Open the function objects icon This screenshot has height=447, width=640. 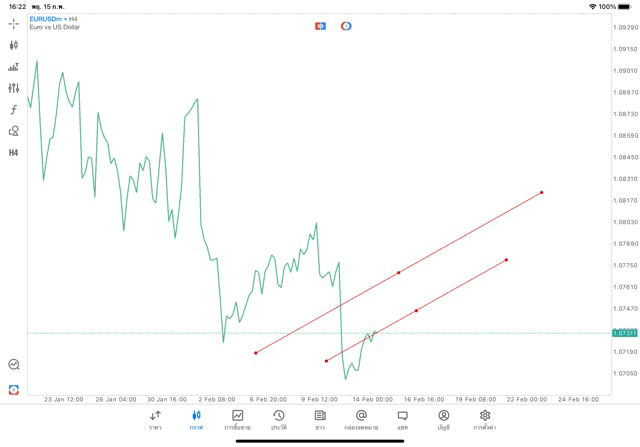click(14, 110)
